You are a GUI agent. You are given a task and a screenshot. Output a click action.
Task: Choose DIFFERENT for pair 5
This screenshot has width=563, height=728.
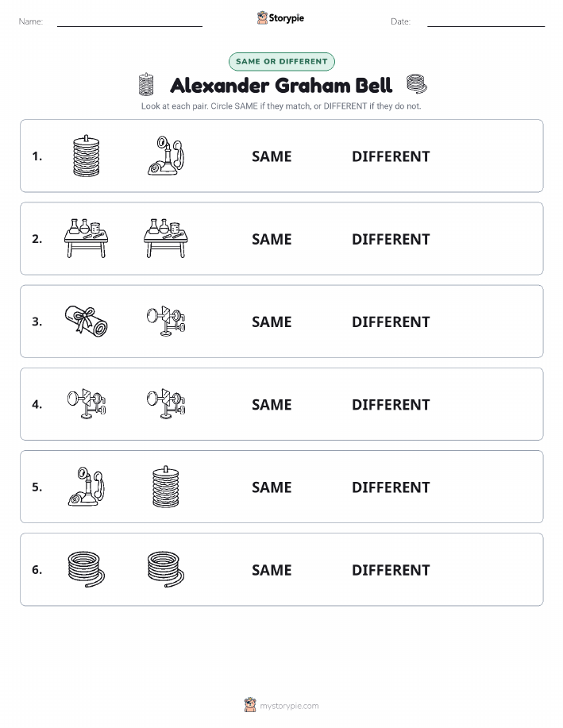pos(391,487)
